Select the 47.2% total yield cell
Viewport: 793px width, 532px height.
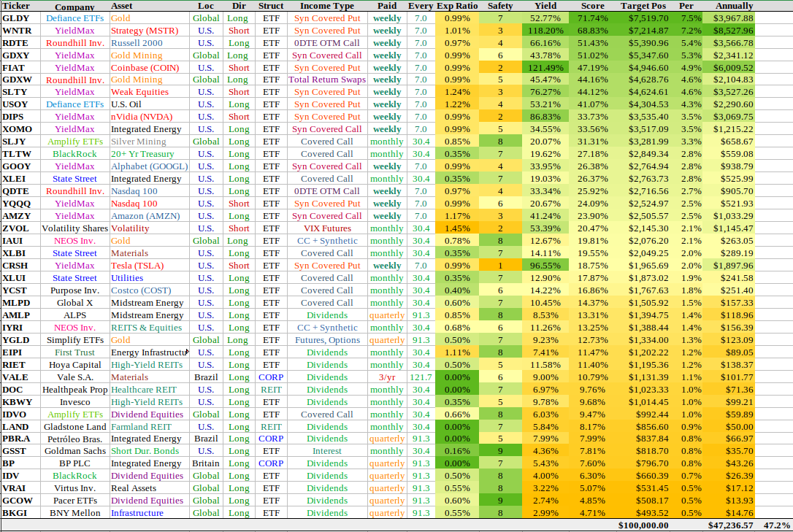point(776,525)
